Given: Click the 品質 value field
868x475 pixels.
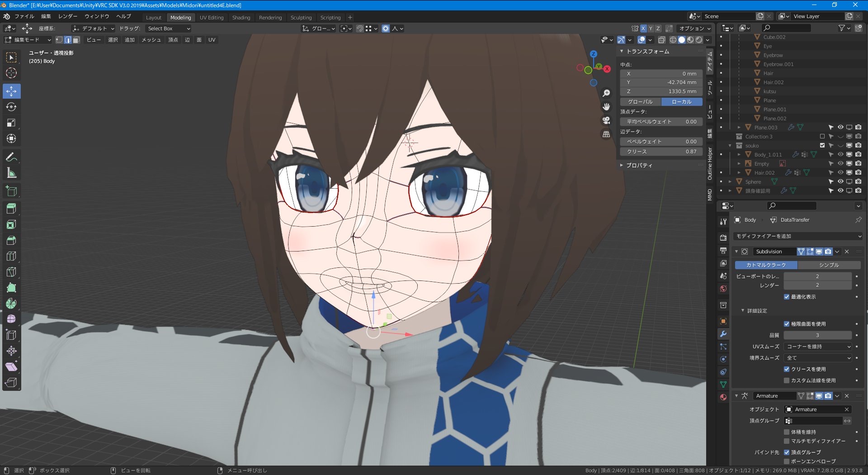Looking at the screenshot, I should [818, 335].
